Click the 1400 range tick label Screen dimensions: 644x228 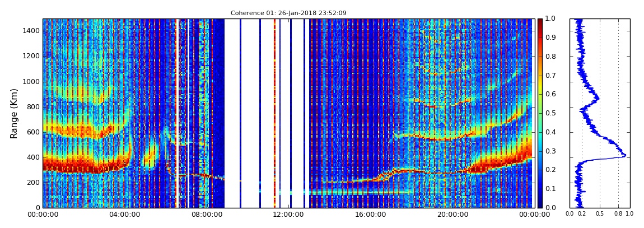31,31
